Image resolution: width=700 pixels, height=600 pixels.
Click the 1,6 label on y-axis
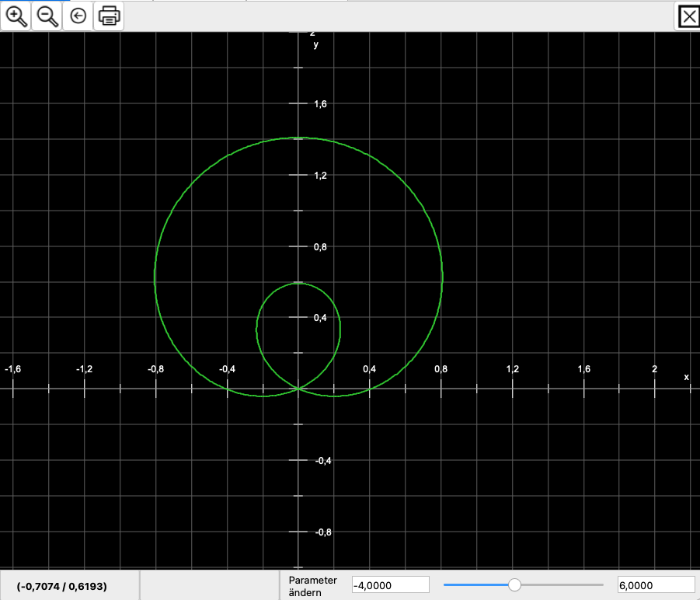320,104
